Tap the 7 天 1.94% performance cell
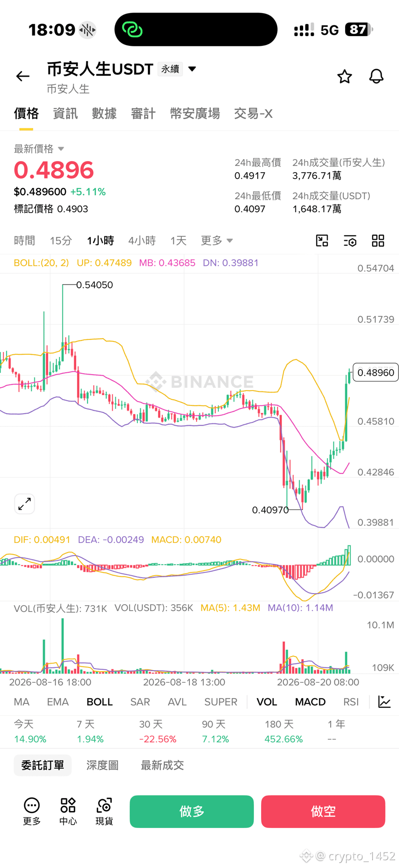399x868 pixels. point(90,732)
